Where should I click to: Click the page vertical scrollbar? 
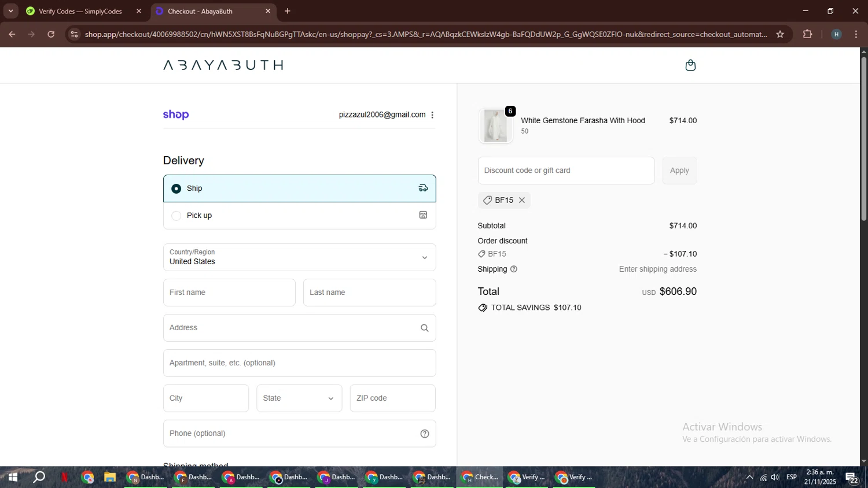(x=863, y=139)
